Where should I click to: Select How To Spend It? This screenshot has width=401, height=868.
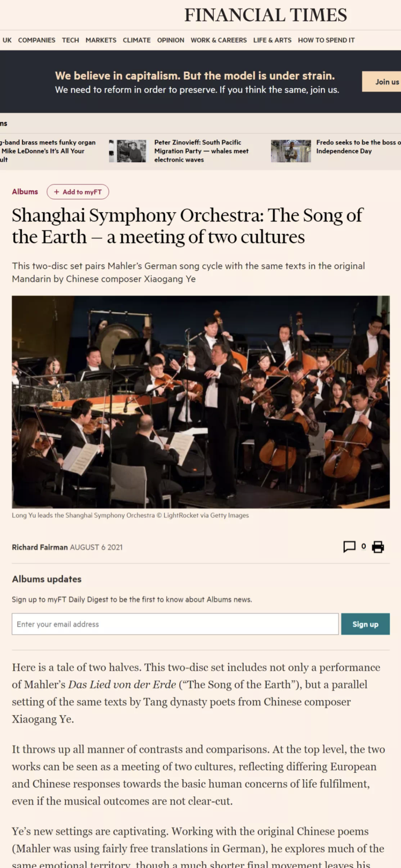click(326, 40)
